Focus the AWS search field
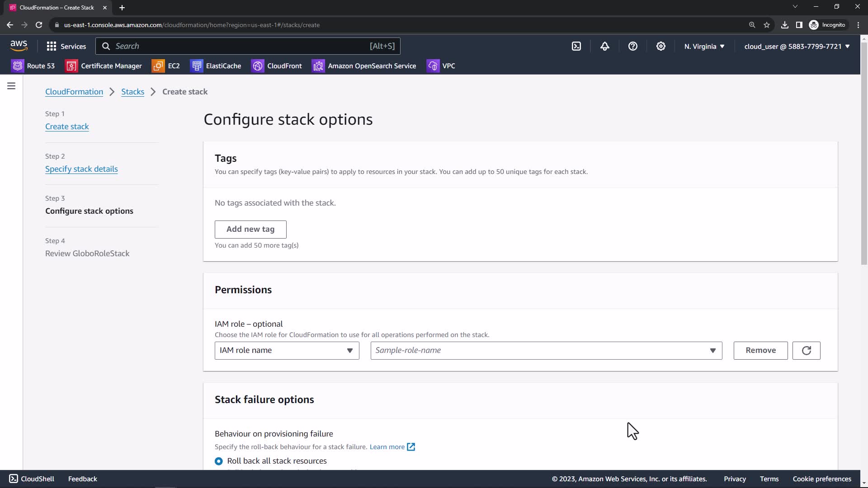The image size is (868, 488). click(x=240, y=46)
